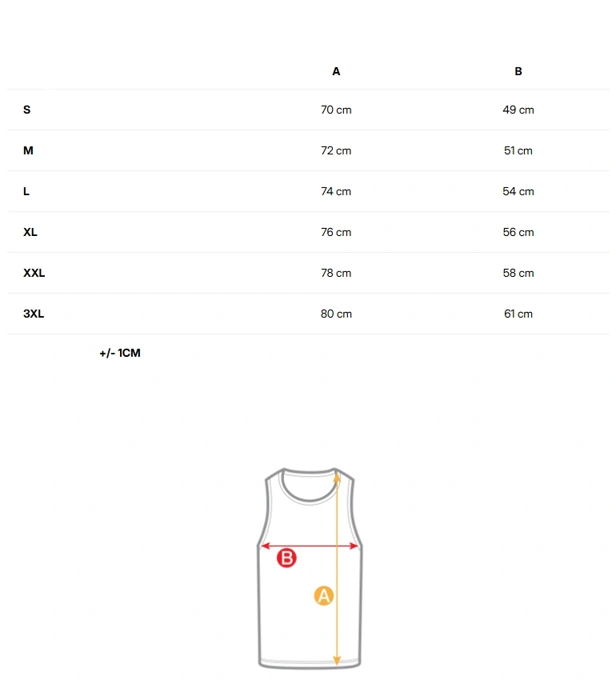Click the 80 cm length value
Image resolution: width=616 pixels, height=692 pixels.
[x=336, y=314]
